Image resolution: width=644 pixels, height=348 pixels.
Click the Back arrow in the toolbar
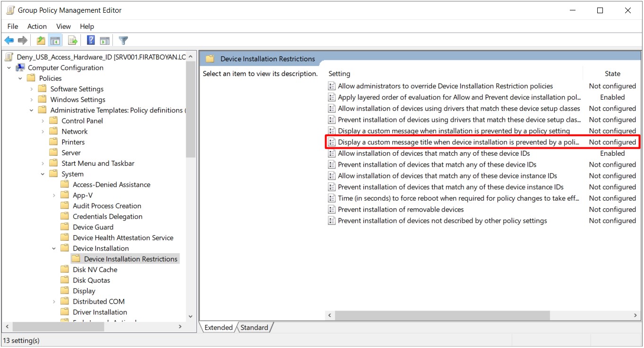pos(9,41)
